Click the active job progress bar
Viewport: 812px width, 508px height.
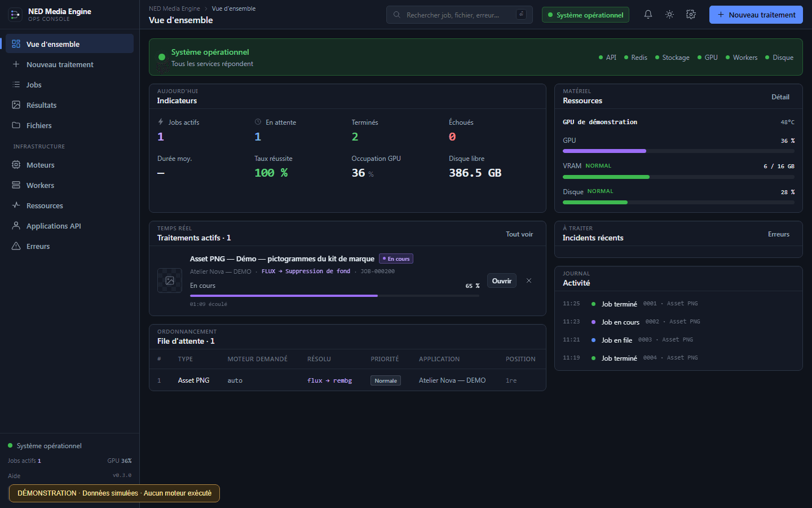click(334, 296)
